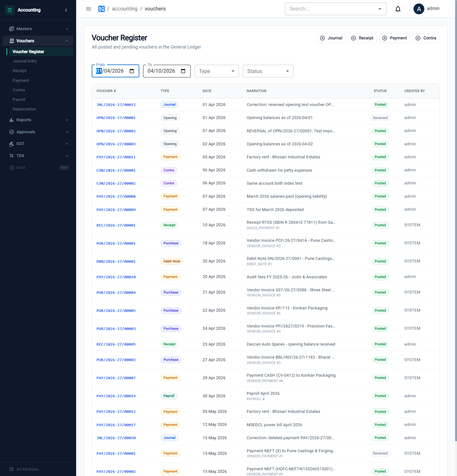Click the Accounting bank logo icon
The height and width of the screenshot is (476, 457).
pyautogui.click(x=10, y=10)
